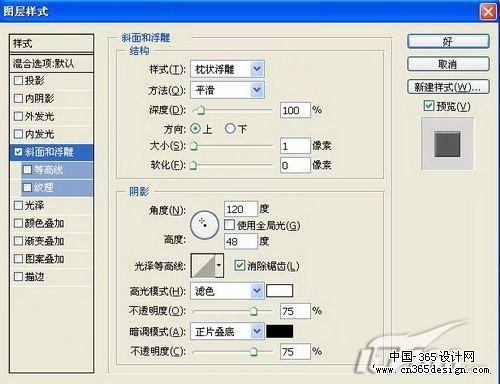Click the 角度 angle input field
Viewport: 500px width, 384px height.
point(241,209)
